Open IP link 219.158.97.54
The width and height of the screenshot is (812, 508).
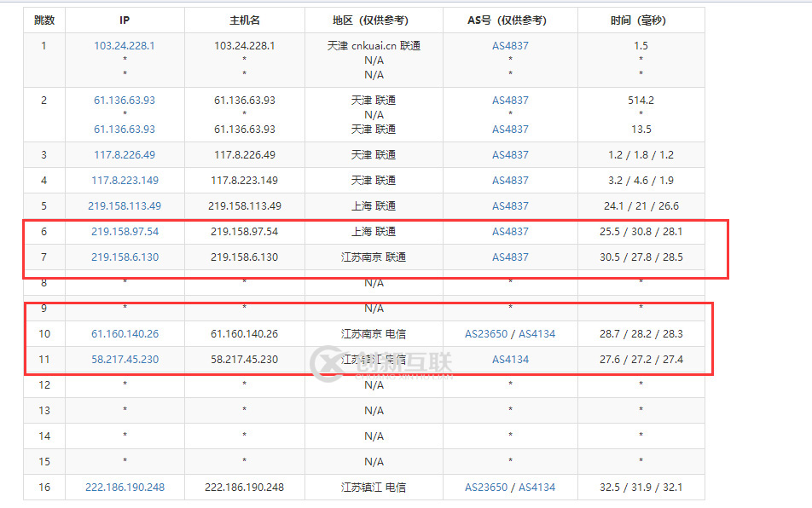tap(125, 231)
